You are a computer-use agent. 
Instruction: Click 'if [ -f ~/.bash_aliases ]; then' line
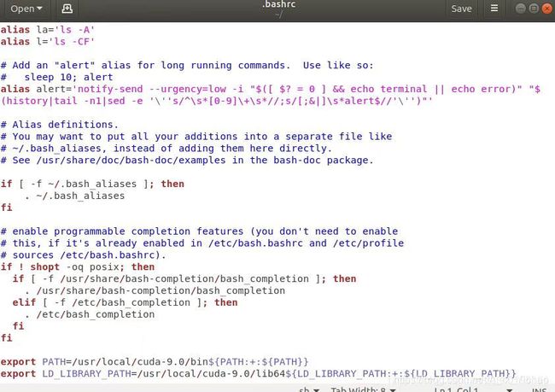click(92, 184)
